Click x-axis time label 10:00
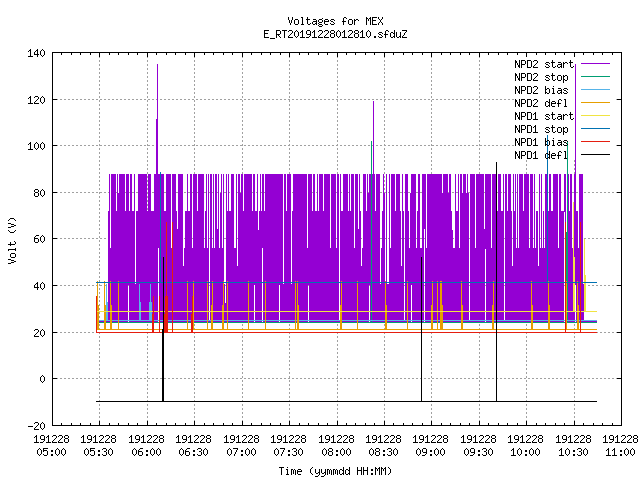Image resolution: width=640 pixels, height=480 pixels. [525, 452]
